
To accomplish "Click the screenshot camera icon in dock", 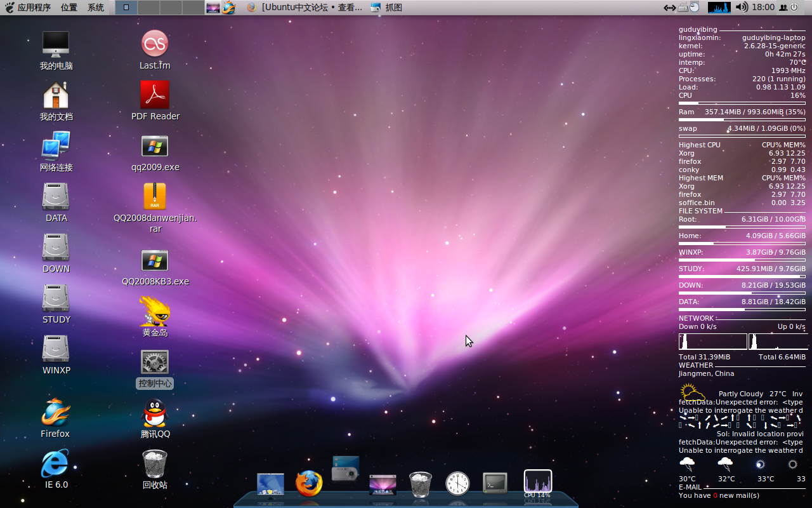I will pos(346,469).
